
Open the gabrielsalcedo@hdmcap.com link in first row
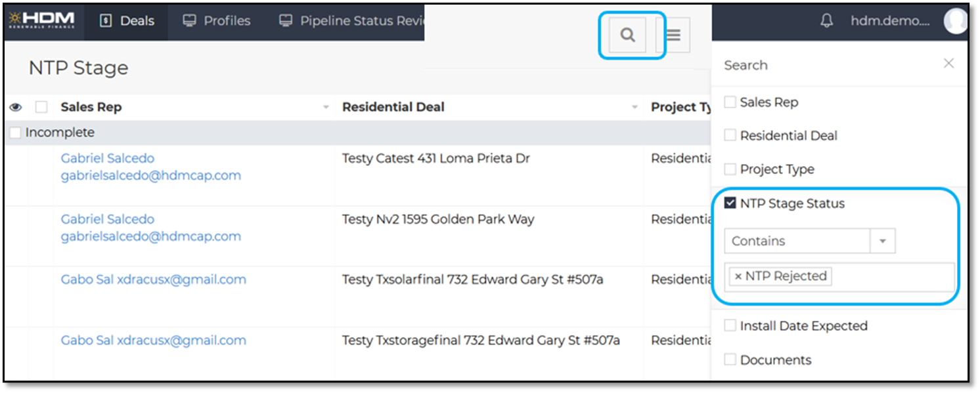click(x=150, y=176)
